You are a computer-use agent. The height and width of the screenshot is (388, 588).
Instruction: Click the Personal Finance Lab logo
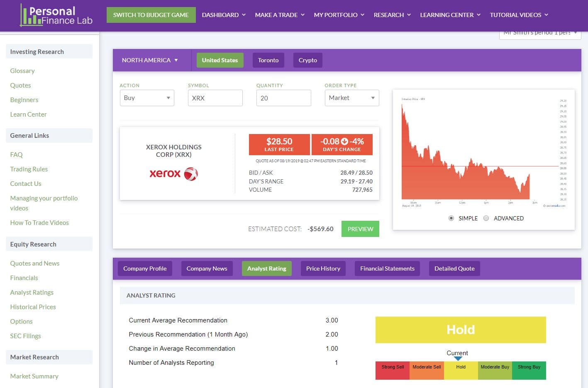pos(56,15)
